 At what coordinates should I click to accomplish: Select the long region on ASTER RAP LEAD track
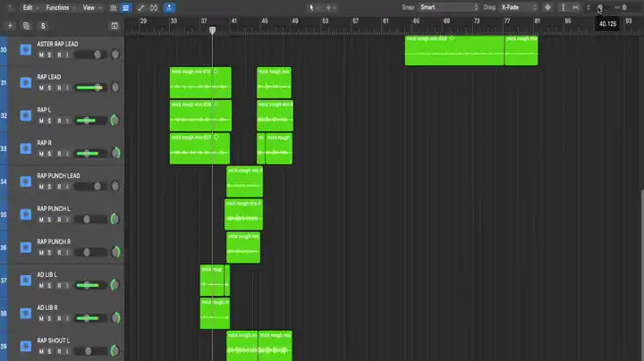[x=454, y=50]
